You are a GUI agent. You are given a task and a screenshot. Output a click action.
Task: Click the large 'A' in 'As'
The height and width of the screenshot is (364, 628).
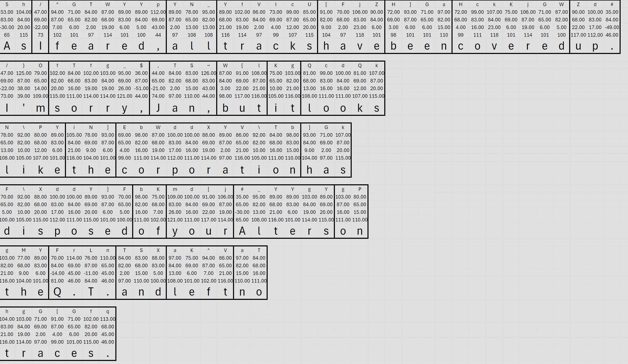click(7, 46)
